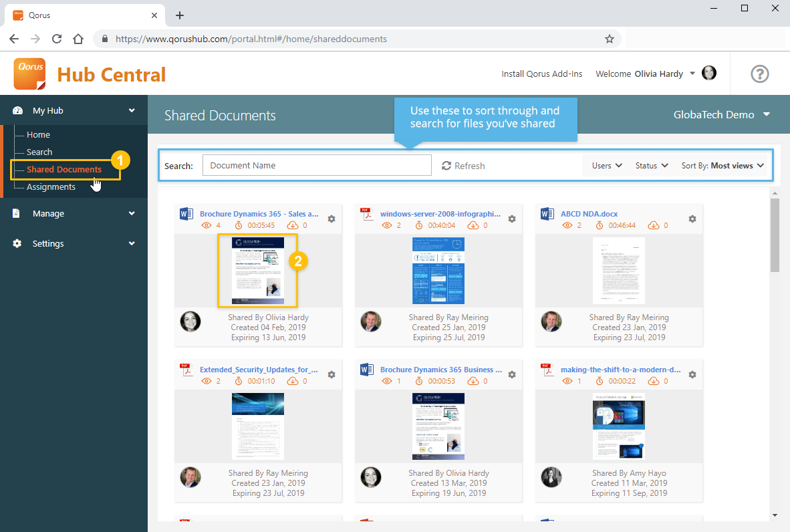Open settings gear for ABCD NDA.docx card

click(692, 219)
